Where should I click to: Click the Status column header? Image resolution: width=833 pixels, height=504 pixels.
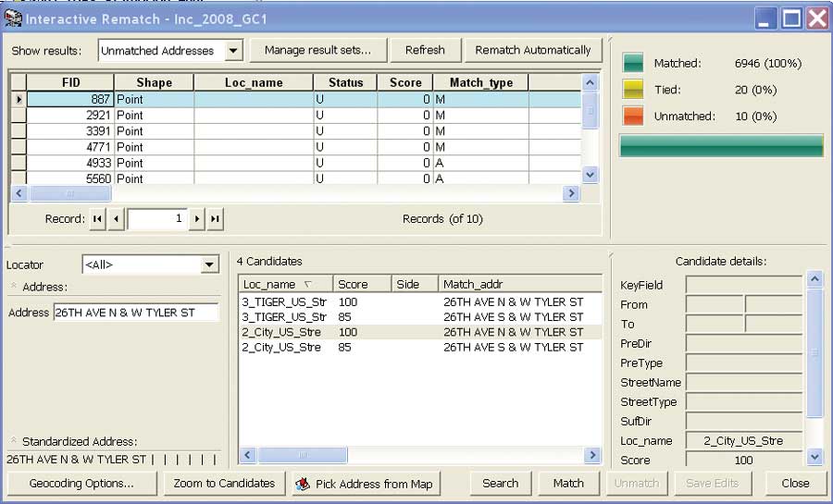pyautogui.click(x=345, y=82)
